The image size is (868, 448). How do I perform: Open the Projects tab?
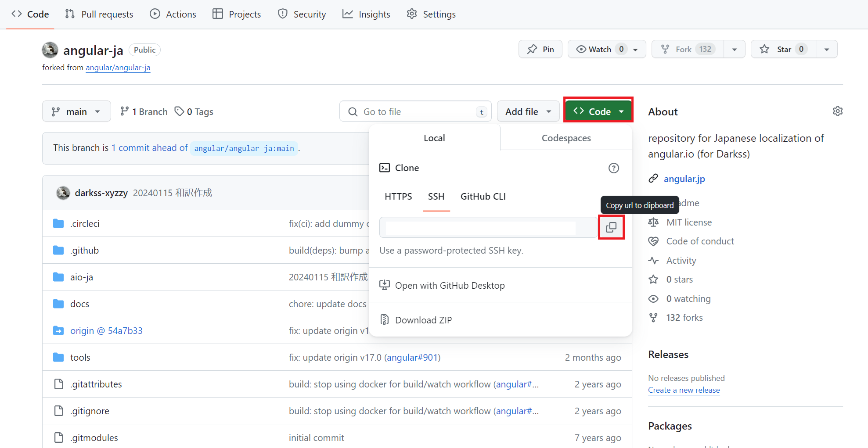point(237,14)
